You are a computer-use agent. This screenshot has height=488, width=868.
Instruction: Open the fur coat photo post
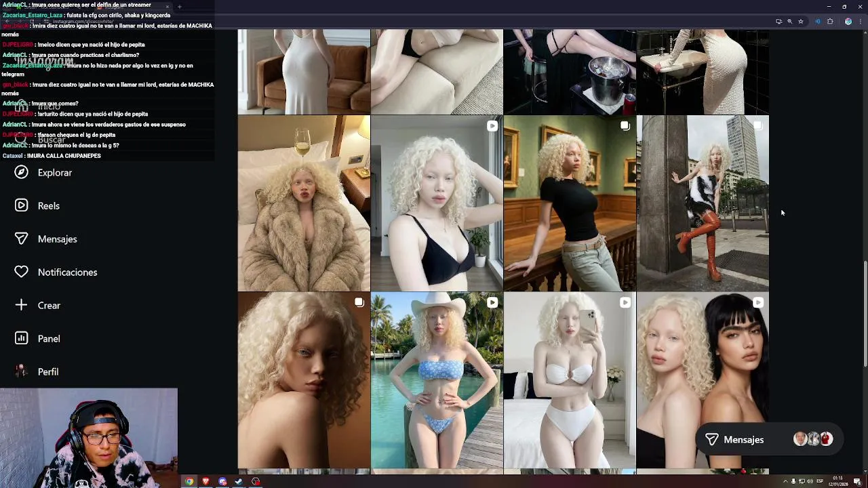tap(304, 203)
